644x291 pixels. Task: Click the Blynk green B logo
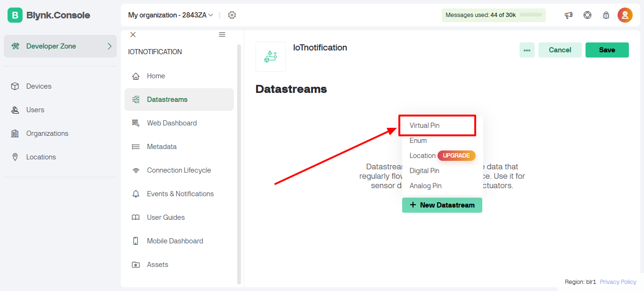[x=15, y=15]
